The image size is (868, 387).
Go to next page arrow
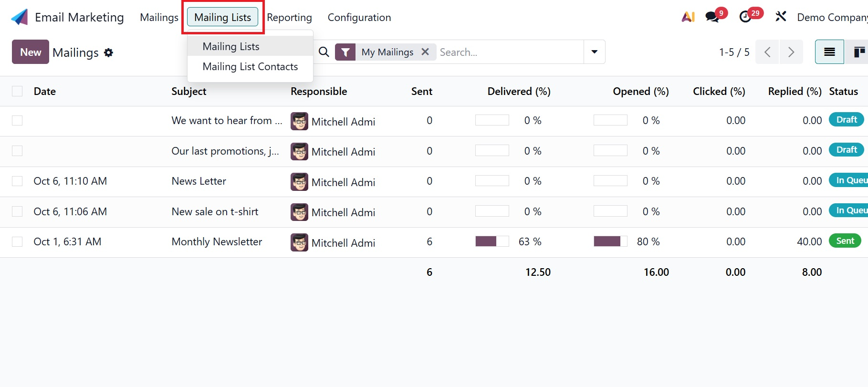tap(791, 52)
